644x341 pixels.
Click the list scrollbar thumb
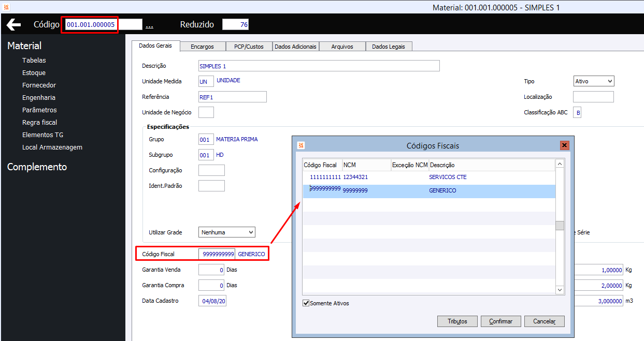(x=560, y=226)
